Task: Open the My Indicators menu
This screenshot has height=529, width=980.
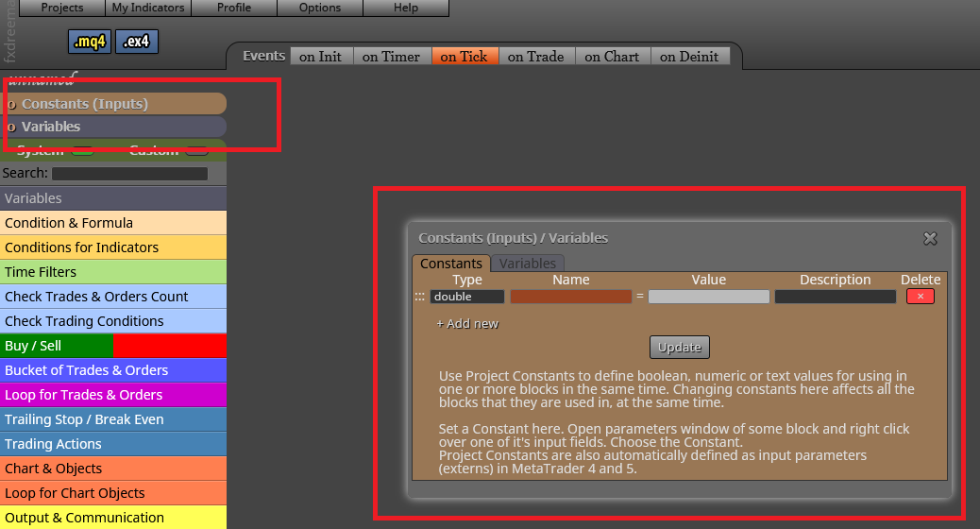Action: [x=148, y=8]
